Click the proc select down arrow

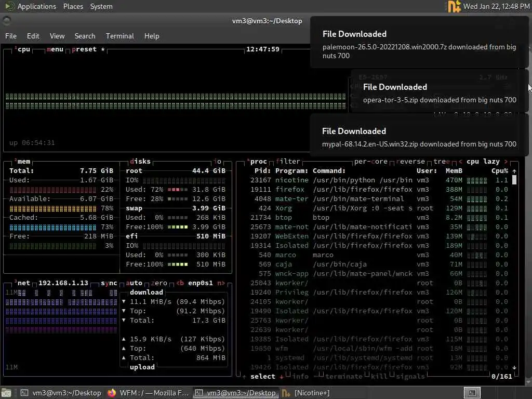[282, 377]
